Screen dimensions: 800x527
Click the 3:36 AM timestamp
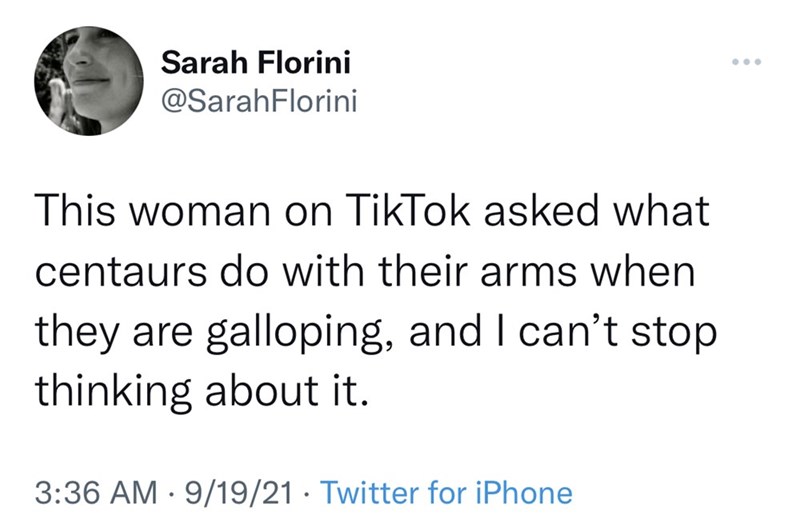[93, 492]
